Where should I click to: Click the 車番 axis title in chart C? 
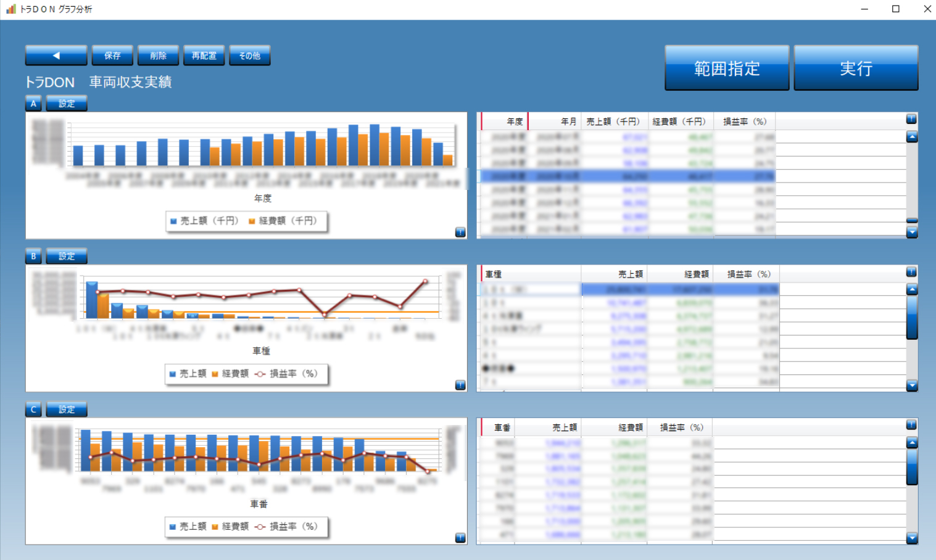coord(259,504)
